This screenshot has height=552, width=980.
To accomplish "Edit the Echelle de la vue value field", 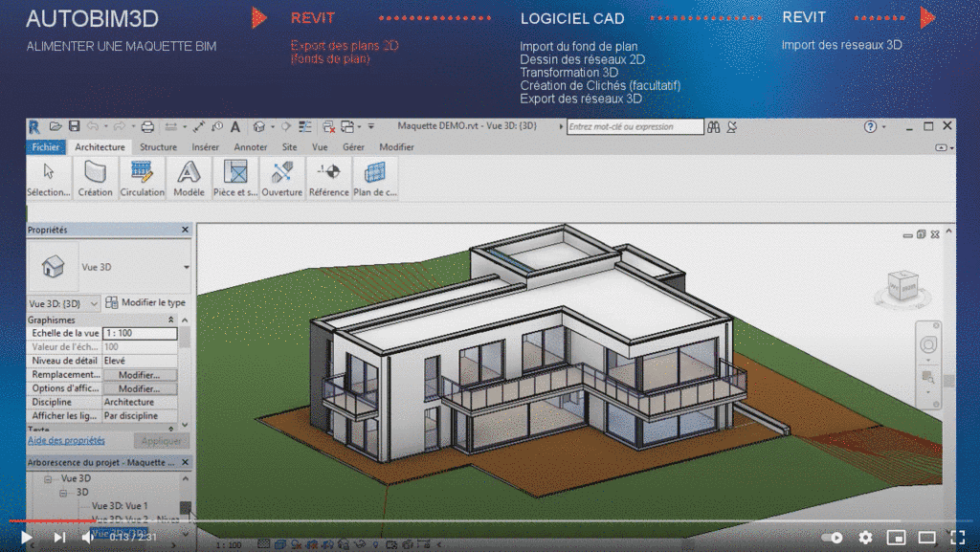I will (x=140, y=334).
